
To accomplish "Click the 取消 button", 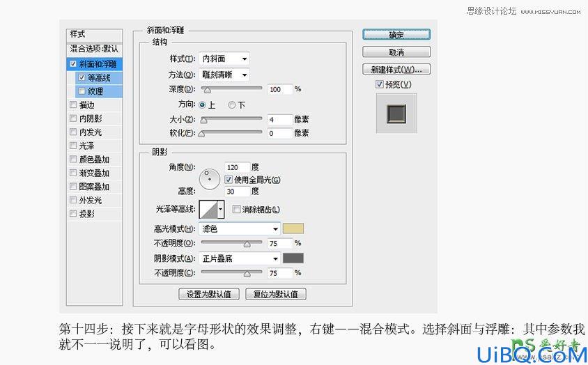I will [396, 52].
